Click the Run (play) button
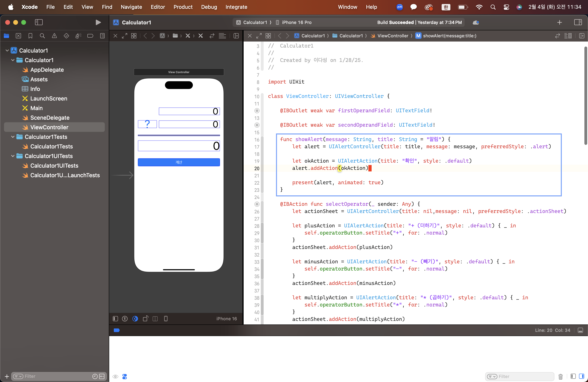This screenshot has height=382, width=588. pyautogui.click(x=98, y=22)
